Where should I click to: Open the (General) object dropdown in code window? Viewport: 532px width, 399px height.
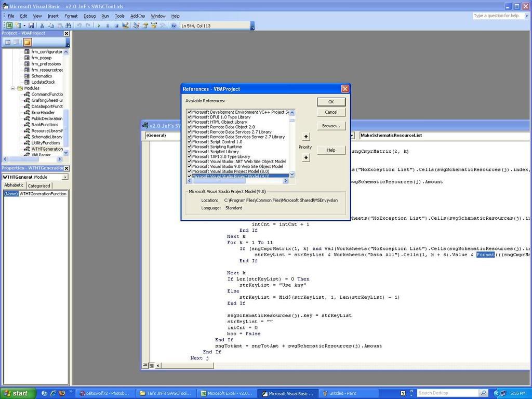[x=352, y=136]
